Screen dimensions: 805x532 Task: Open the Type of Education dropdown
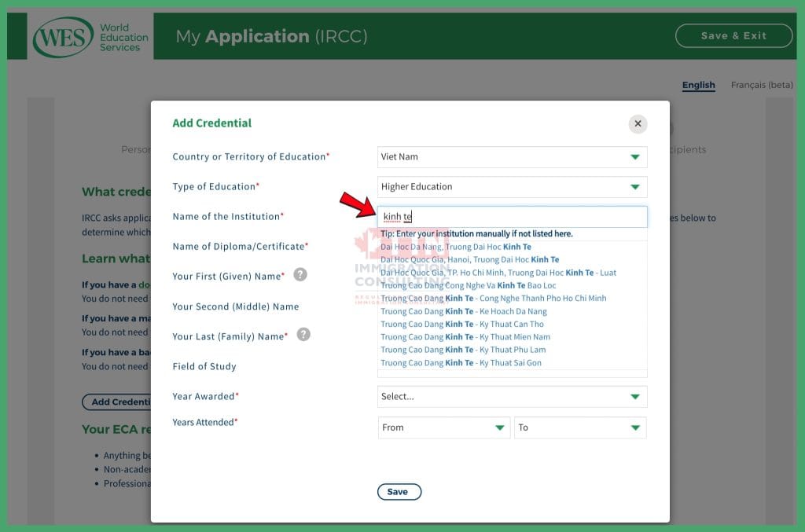[x=512, y=187]
